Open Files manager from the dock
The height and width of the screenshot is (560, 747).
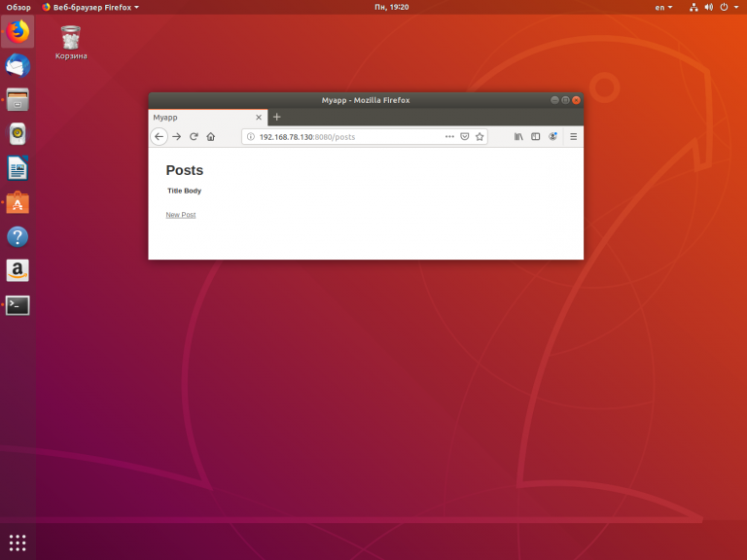coord(18,100)
